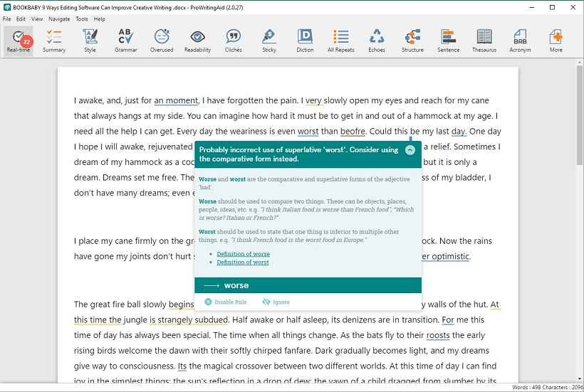Image resolution: width=584 pixels, height=392 pixels.
Task: Click the underlined phrase 'an moment'
Action: click(x=176, y=100)
